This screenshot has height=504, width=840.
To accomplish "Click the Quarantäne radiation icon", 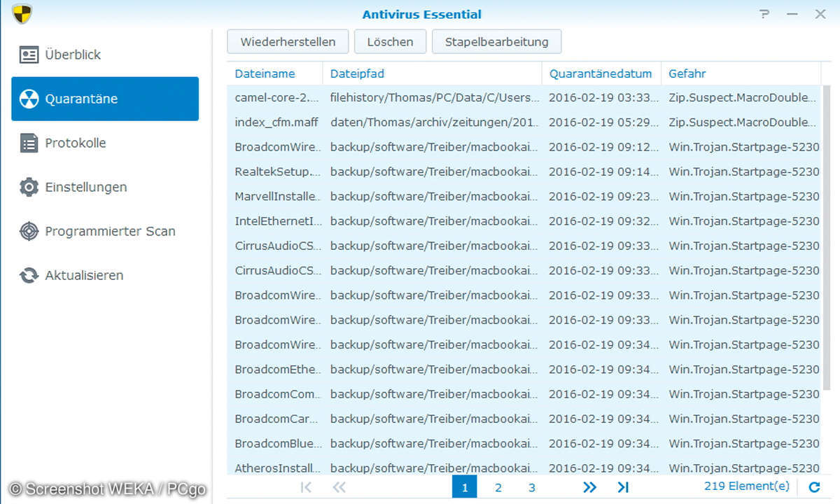I will click(29, 99).
